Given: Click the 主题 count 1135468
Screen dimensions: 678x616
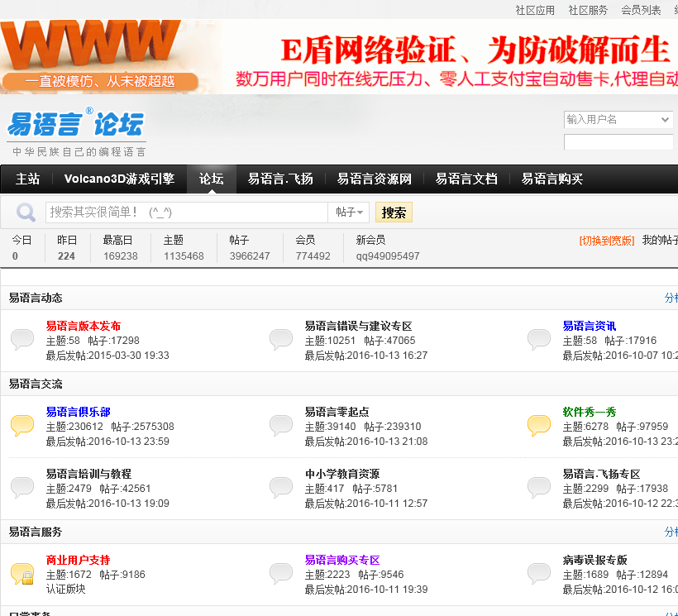Looking at the screenshot, I should (x=184, y=256).
